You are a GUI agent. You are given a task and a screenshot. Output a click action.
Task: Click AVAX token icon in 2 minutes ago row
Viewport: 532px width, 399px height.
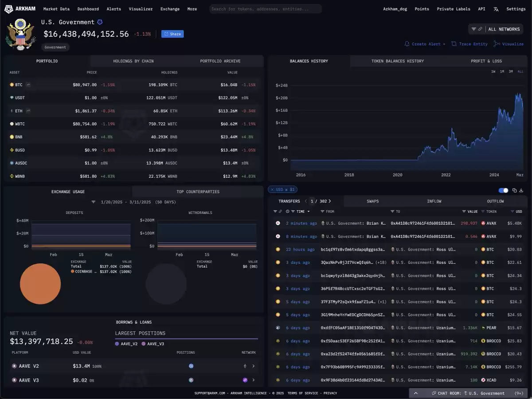coord(484,223)
